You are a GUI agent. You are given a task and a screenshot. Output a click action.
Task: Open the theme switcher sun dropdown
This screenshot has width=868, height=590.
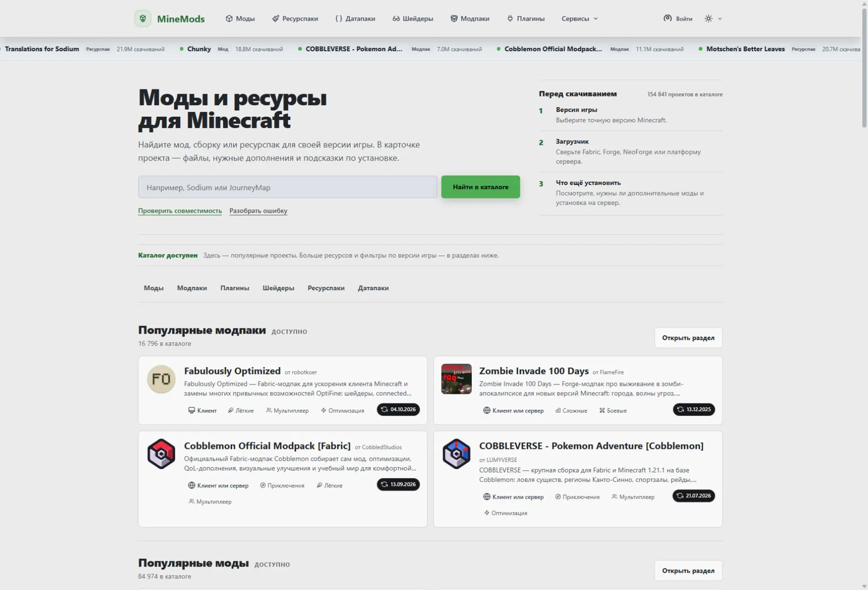[713, 19]
